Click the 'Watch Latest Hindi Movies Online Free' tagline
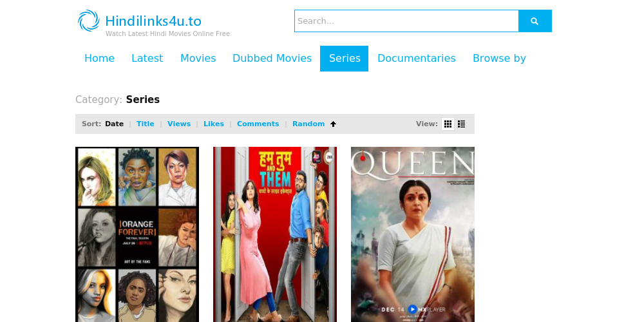 [167, 34]
